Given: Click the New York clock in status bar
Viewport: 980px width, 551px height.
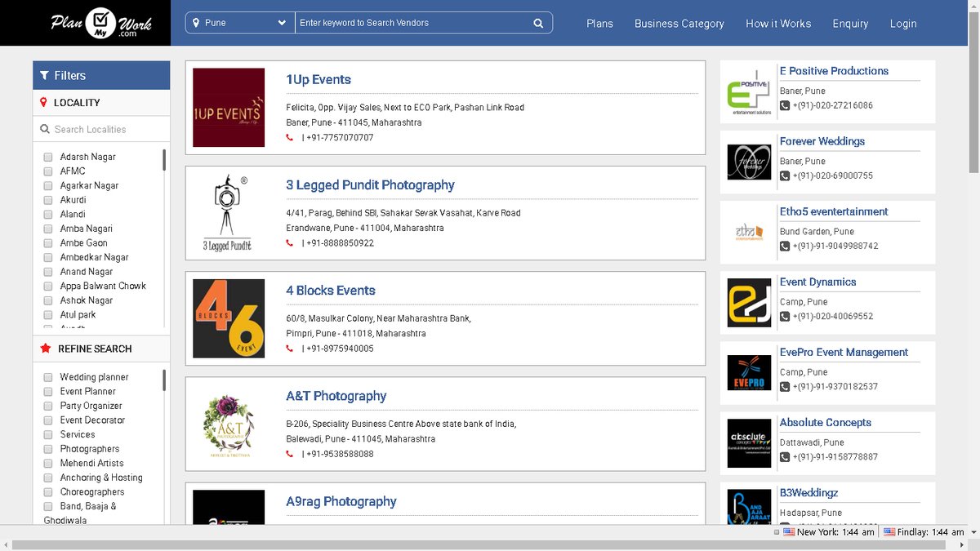Looking at the screenshot, I should point(831,532).
